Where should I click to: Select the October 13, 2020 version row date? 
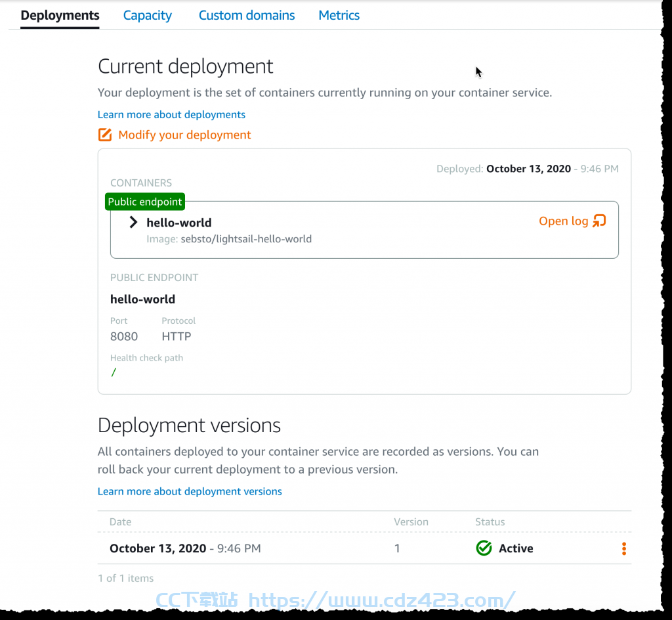click(185, 548)
